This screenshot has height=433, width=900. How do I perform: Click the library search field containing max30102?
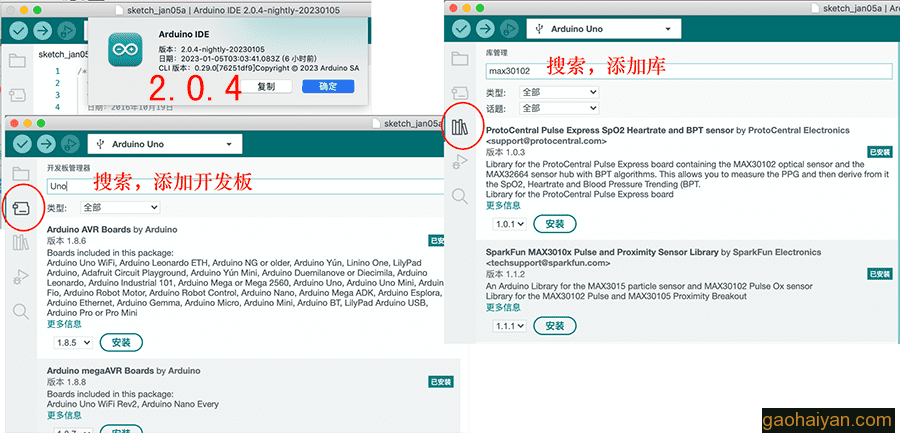click(689, 71)
